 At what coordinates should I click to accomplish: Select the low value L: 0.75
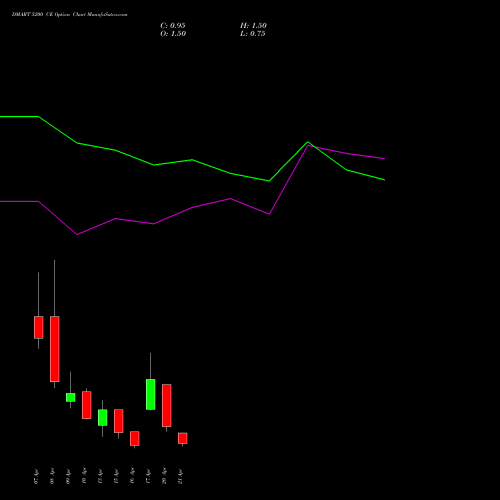[x=253, y=34]
